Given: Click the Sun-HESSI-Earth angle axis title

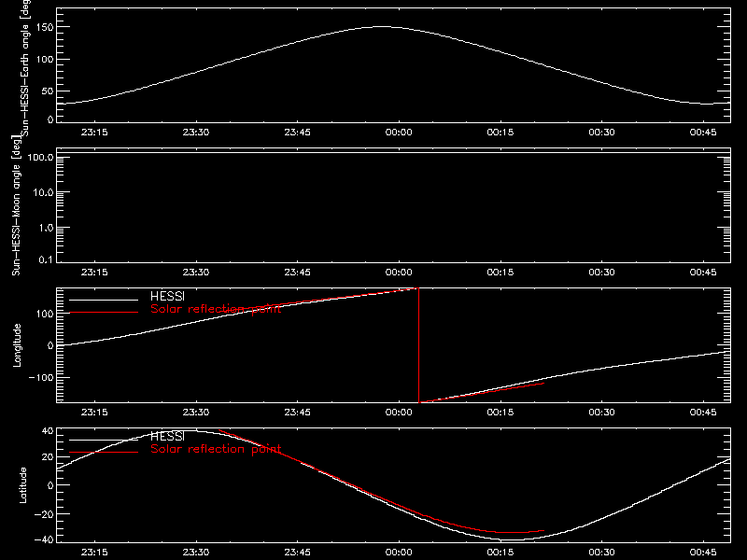Looking at the screenshot, I should click(x=25, y=67).
